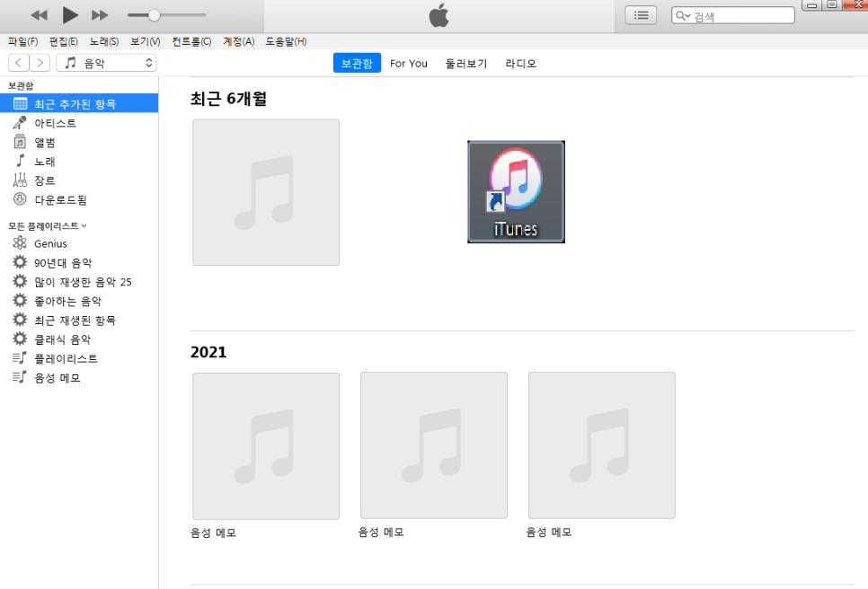Screen dimensions: 868x589
Task: Click the 노래 music note icon
Action: 21,161
